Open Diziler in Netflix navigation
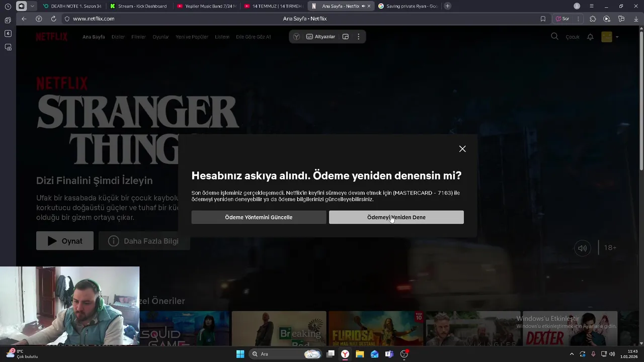This screenshot has width=644, height=362. click(118, 37)
